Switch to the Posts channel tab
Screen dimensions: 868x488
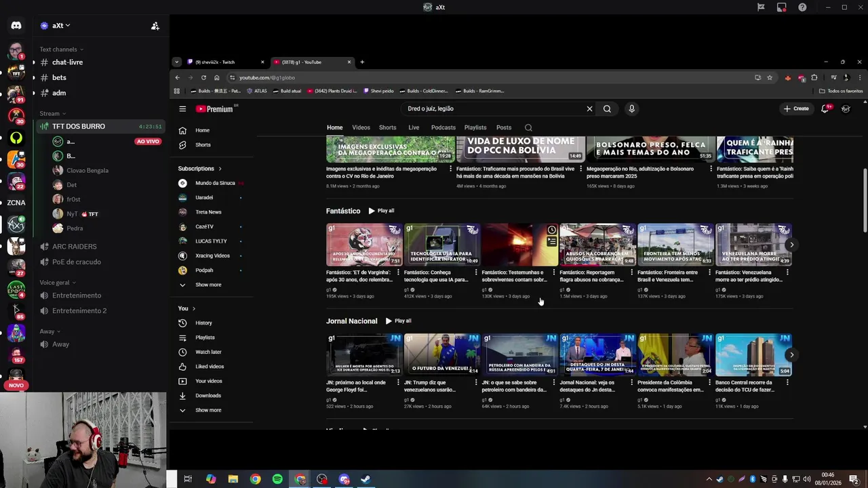504,127
